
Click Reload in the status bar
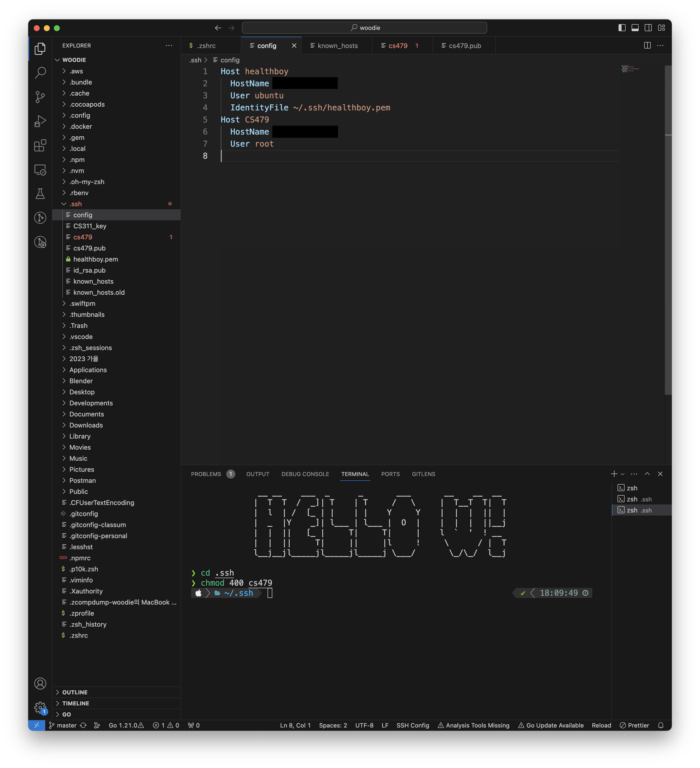[601, 725]
